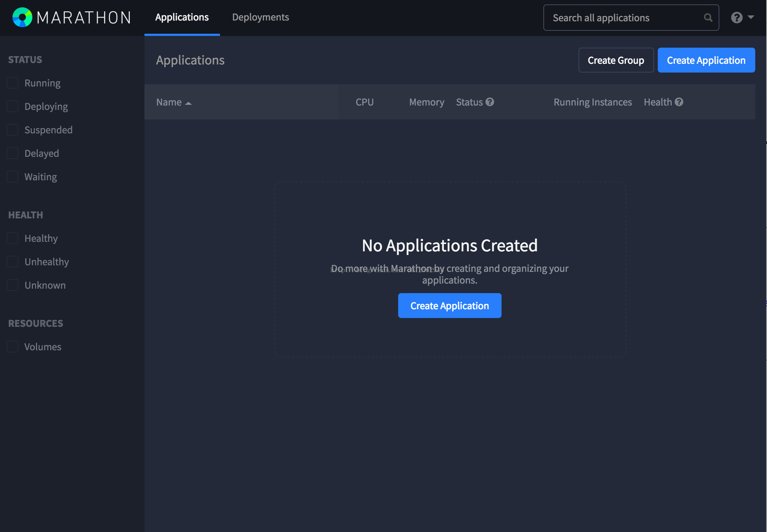Focus the Search all applications field
767x532 pixels.
click(x=631, y=18)
